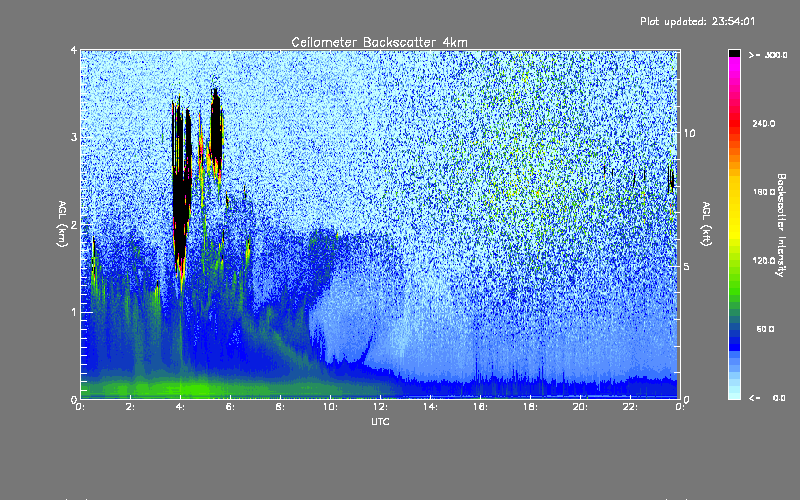Screen dimensions: 800x500
Task: Click the '12:' UTC tick label
Action: click(x=380, y=407)
